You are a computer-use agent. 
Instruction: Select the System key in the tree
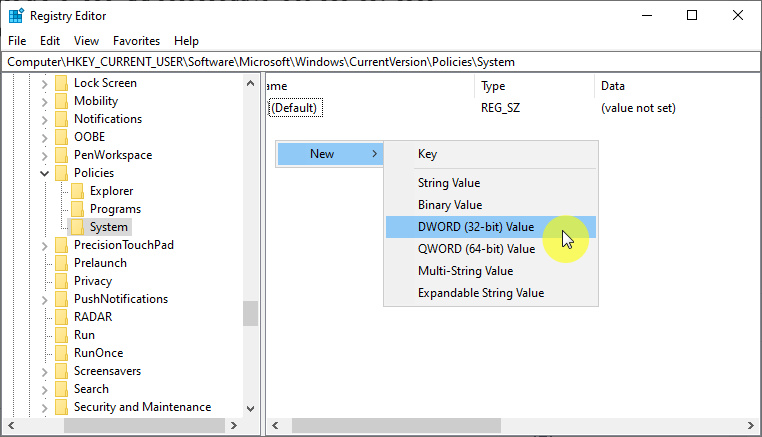[108, 227]
